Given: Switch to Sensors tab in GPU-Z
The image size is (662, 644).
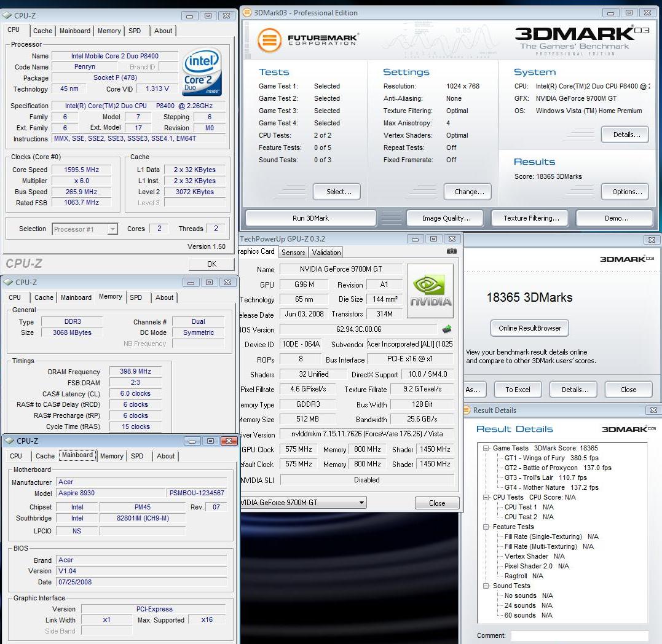Looking at the screenshot, I should 293,253.
